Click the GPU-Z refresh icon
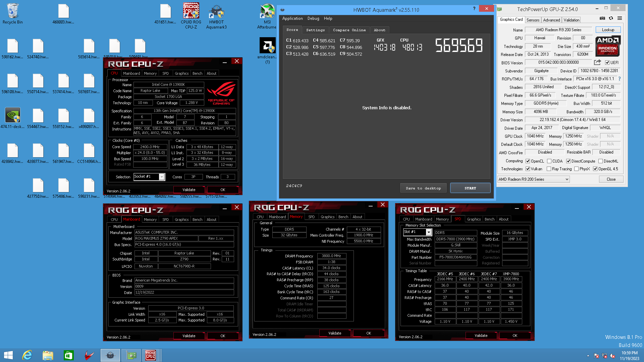This screenshot has width=644, height=362. (x=611, y=18)
